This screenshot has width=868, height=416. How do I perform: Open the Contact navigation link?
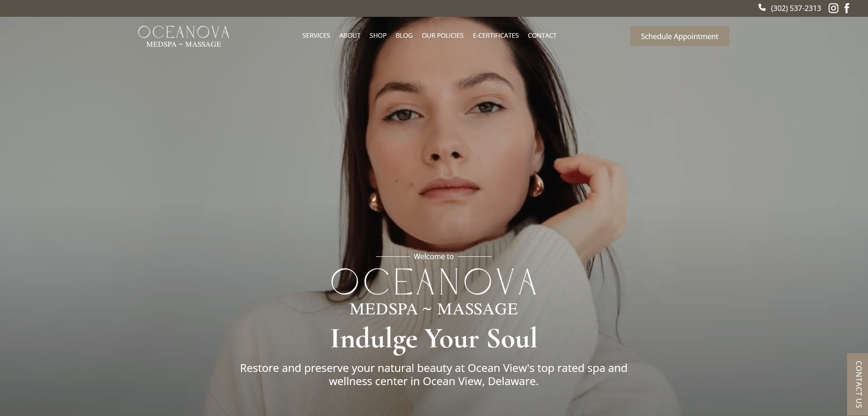(542, 35)
